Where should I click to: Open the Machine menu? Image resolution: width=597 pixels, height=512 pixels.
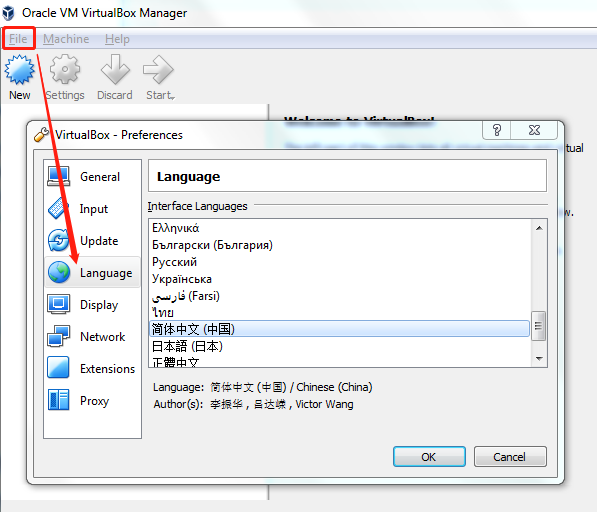coord(66,38)
